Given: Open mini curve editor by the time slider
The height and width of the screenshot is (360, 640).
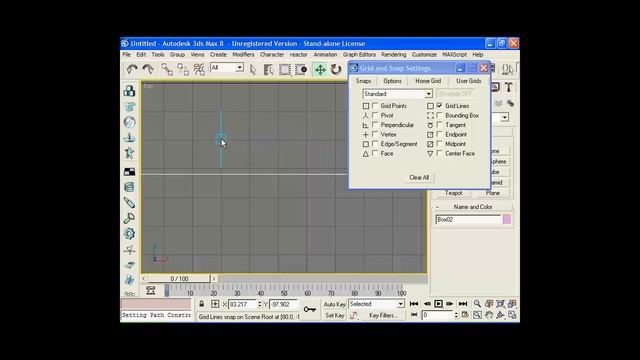Looking at the screenshot, I should [151, 290].
